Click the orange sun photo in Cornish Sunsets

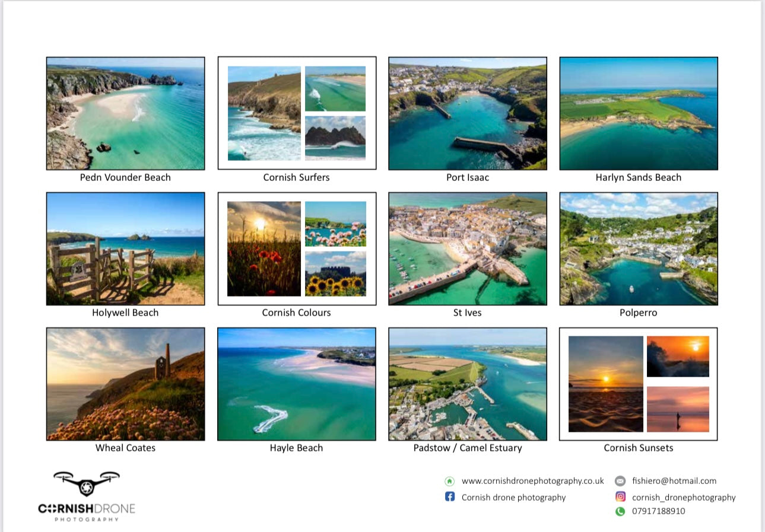click(x=678, y=356)
